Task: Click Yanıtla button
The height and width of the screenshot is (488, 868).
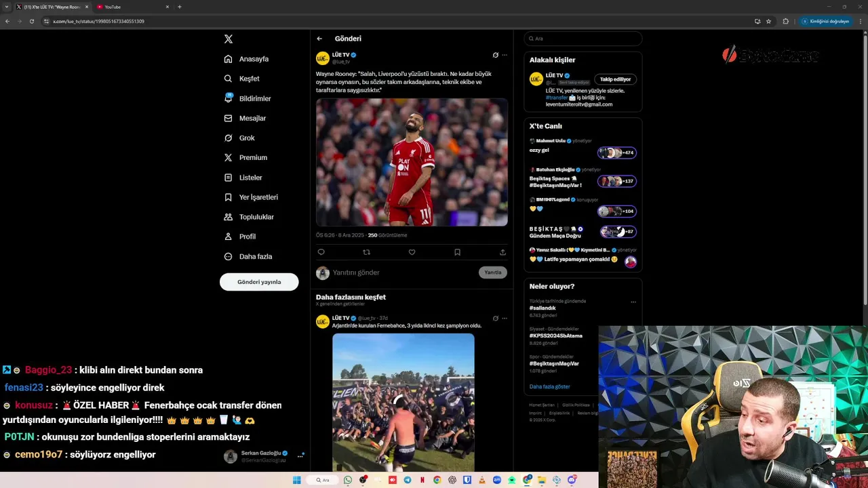Action: tap(493, 272)
